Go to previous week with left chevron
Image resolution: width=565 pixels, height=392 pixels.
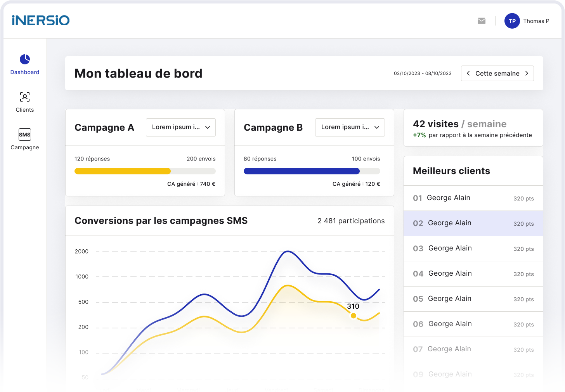[468, 73]
